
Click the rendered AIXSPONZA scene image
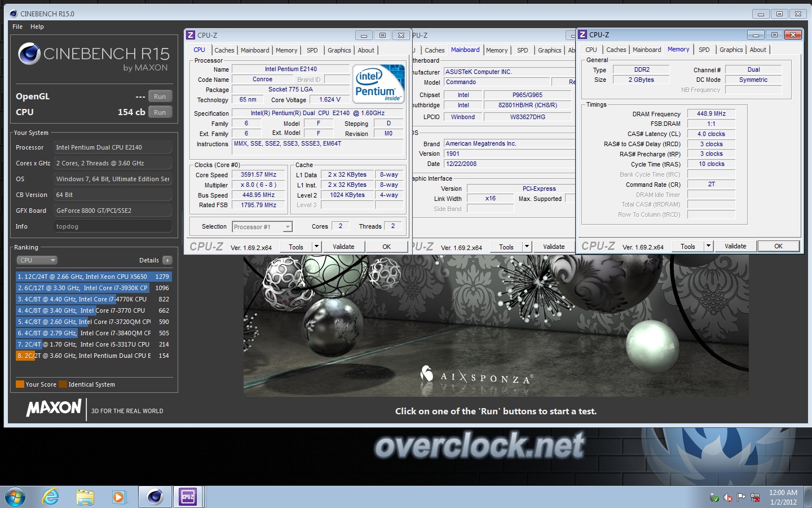(496, 326)
